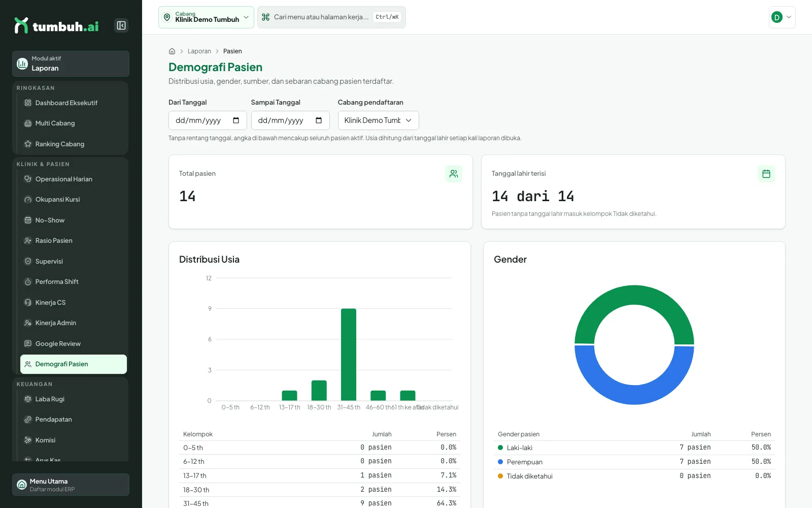Open Pendapatan report

74,420
